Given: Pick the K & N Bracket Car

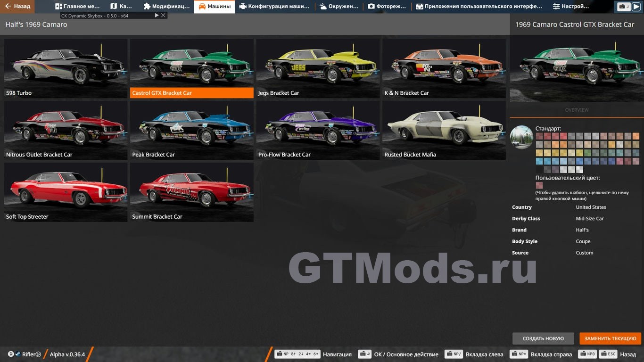Looking at the screenshot, I should pyautogui.click(x=444, y=68).
